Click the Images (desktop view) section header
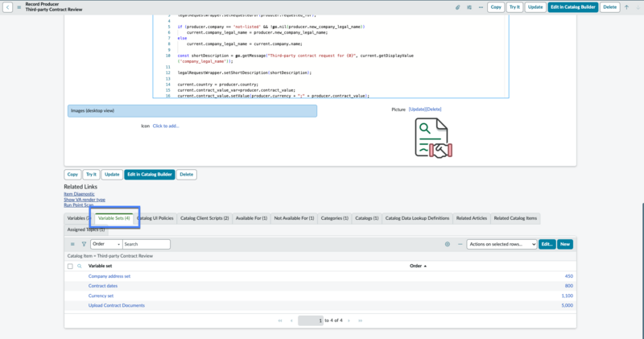 [x=192, y=111]
